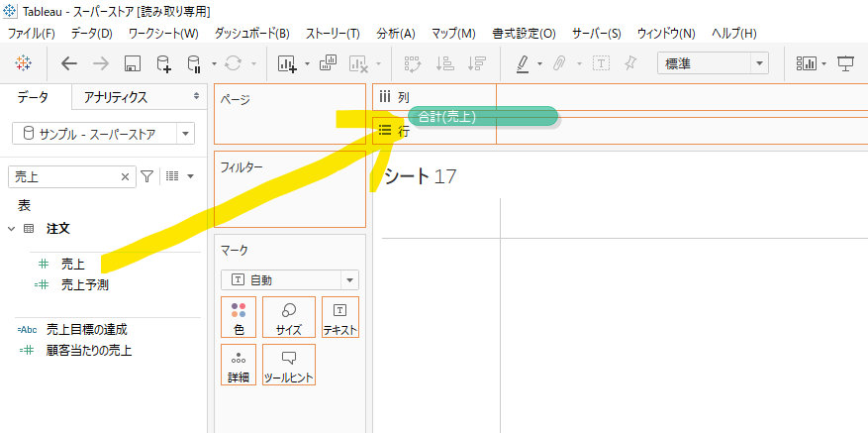The height and width of the screenshot is (433, 868).
Task: Click the 合計(売上) green pill
Action: pyautogui.click(x=483, y=117)
